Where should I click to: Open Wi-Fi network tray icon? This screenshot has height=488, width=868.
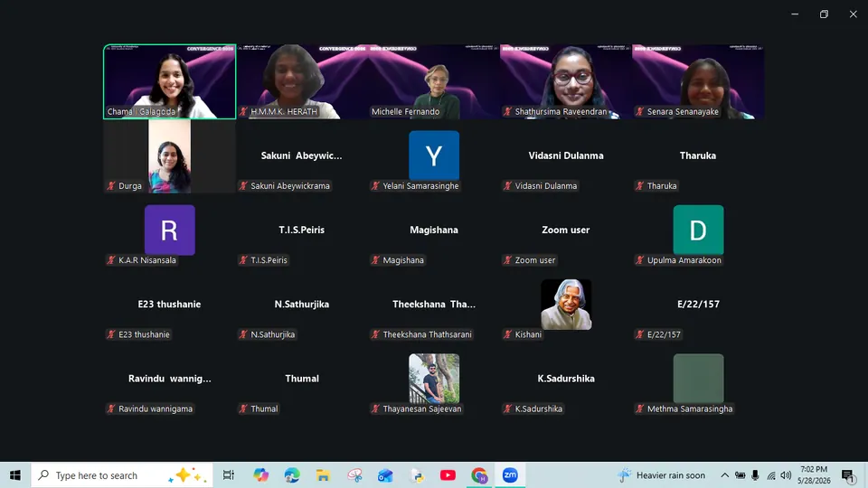[x=770, y=475]
